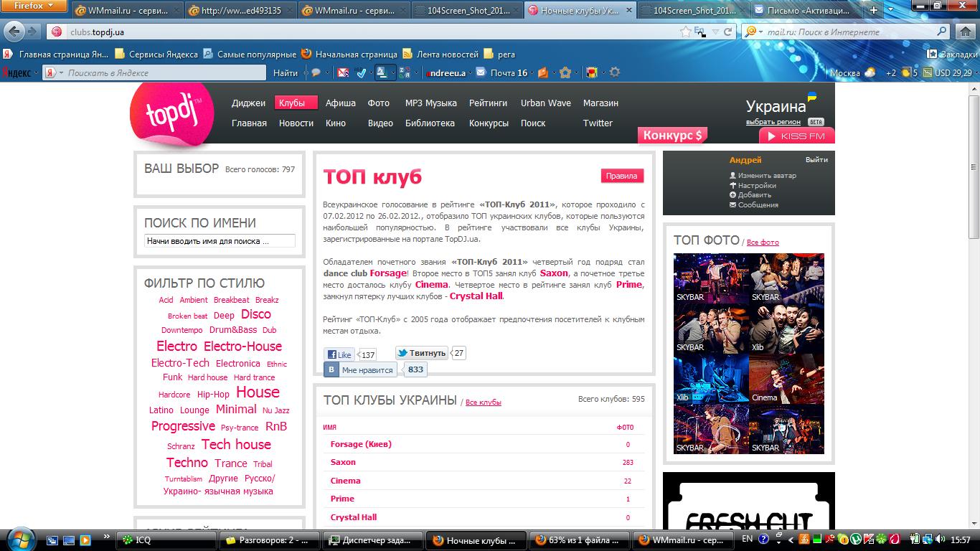Open the Yandex search suggestions dropdown
The image size is (980, 551).
pos(61,72)
